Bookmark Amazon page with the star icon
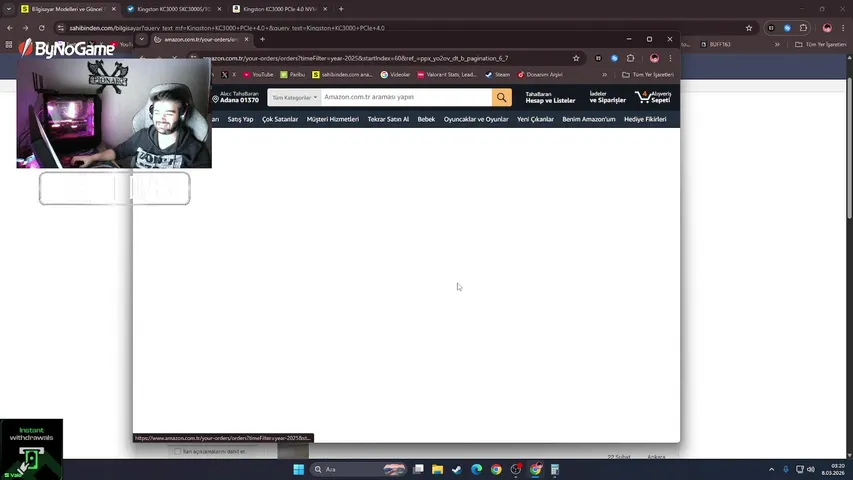This screenshot has height=480, width=853. 576,58
